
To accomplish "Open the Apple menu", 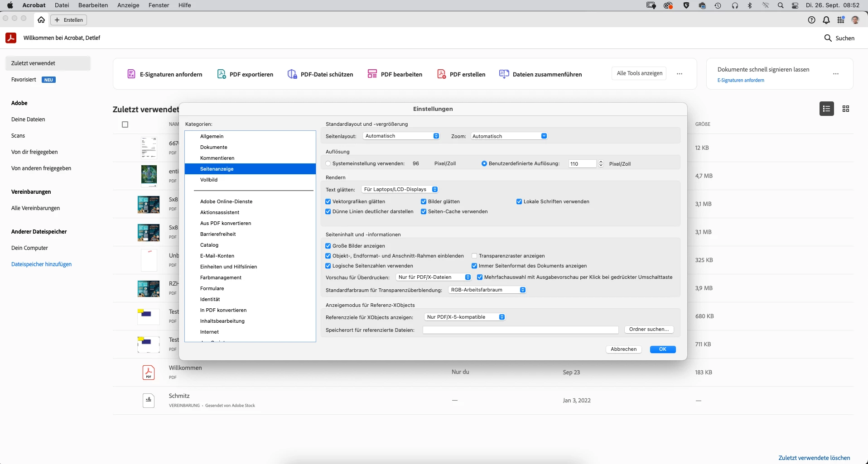I will click(10, 5).
